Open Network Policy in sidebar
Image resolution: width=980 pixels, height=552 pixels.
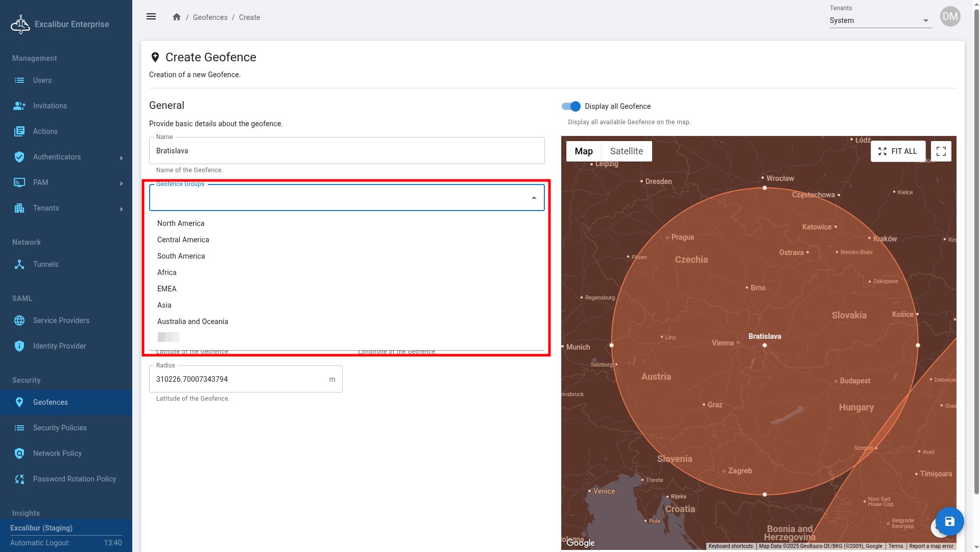57,453
